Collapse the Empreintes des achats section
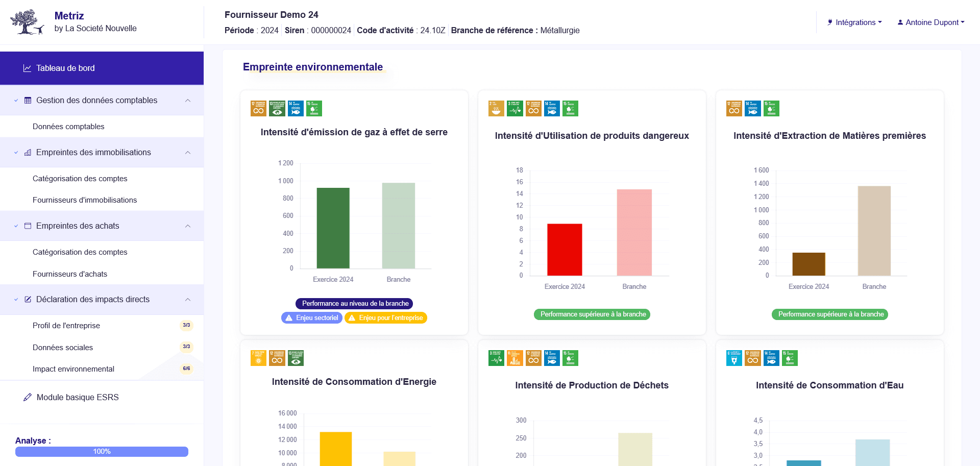 coord(188,226)
